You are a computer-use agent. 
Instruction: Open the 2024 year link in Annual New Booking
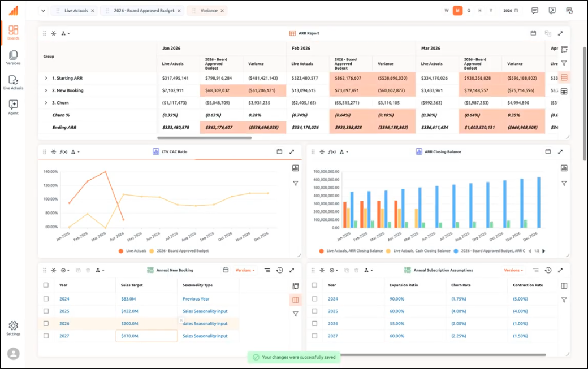(x=64, y=299)
